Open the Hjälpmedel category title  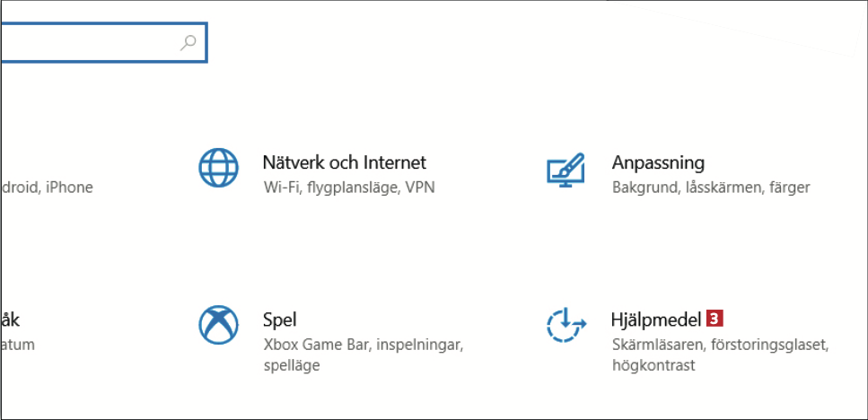coord(655,319)
